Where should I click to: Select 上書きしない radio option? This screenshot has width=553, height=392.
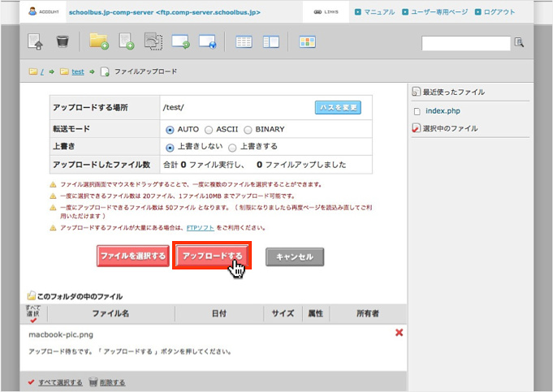[170, 148]
